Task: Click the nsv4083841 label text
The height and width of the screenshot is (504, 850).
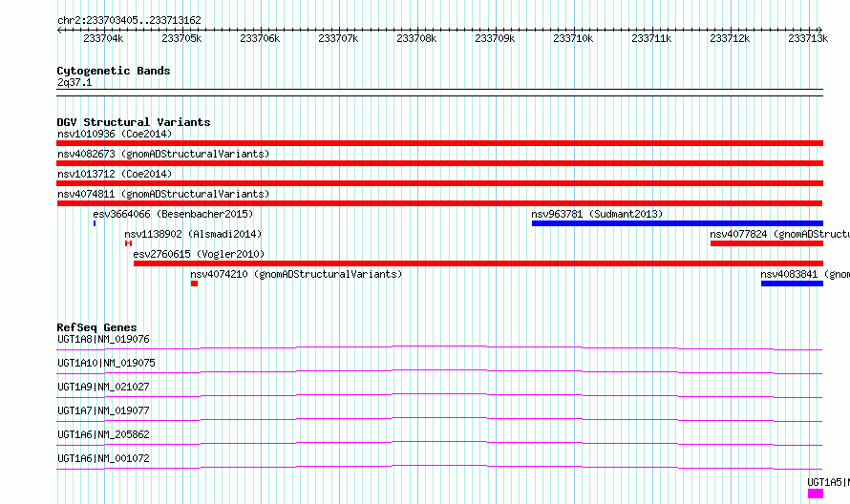Action: pyautogui.click(x=805, y=274)
